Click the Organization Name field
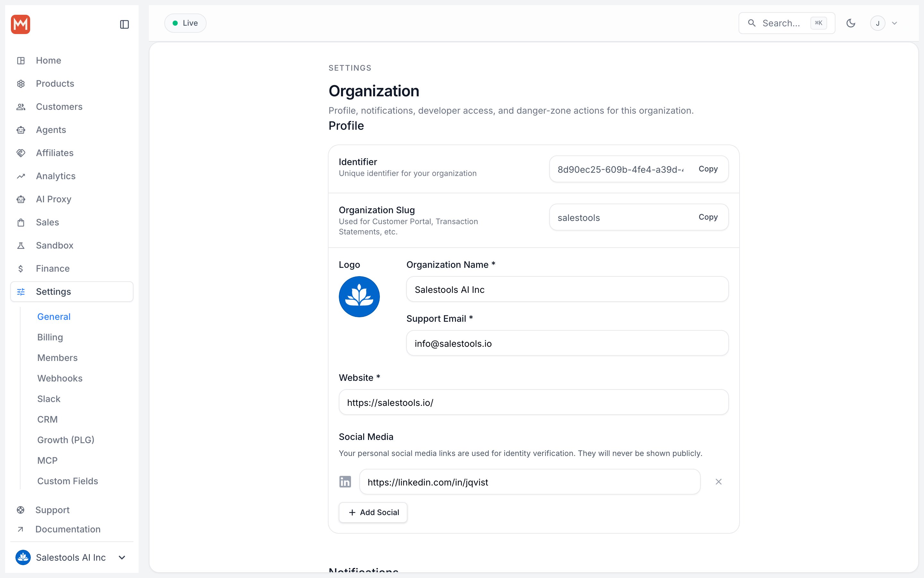The width and height of the screenshot is (924, 578). click(567, 289)
